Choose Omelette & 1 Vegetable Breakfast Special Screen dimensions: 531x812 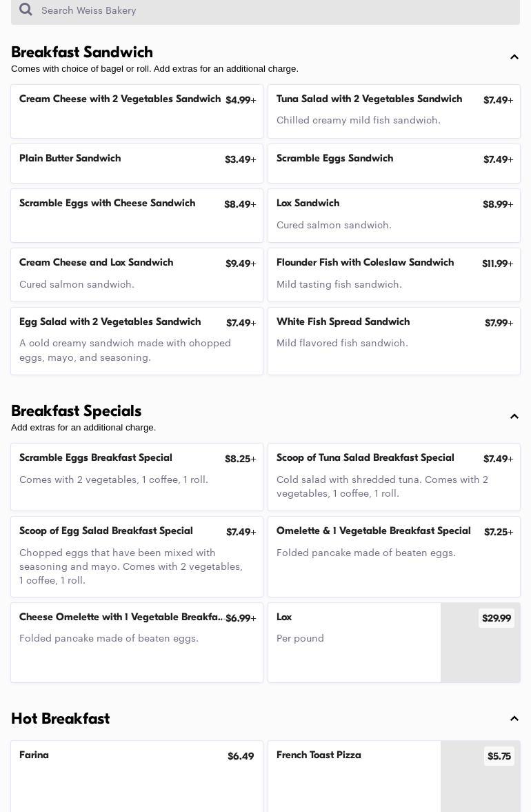[x=394, y=557]
